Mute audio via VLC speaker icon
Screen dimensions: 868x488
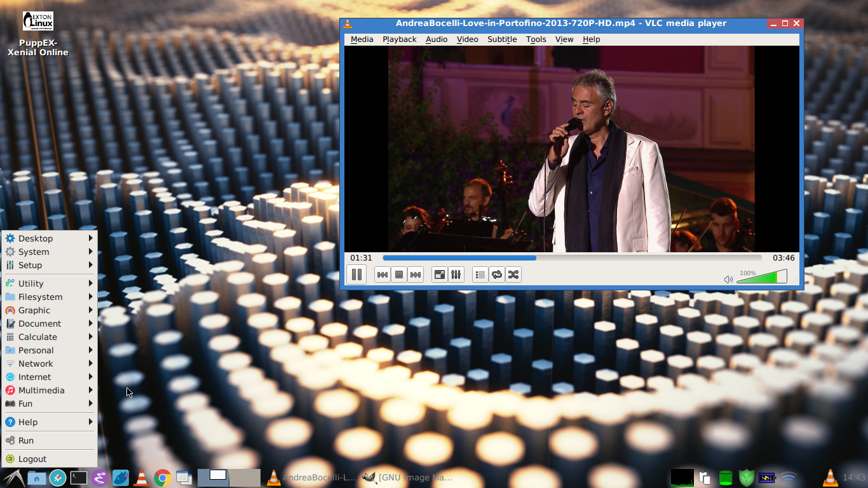pos(728,279)
